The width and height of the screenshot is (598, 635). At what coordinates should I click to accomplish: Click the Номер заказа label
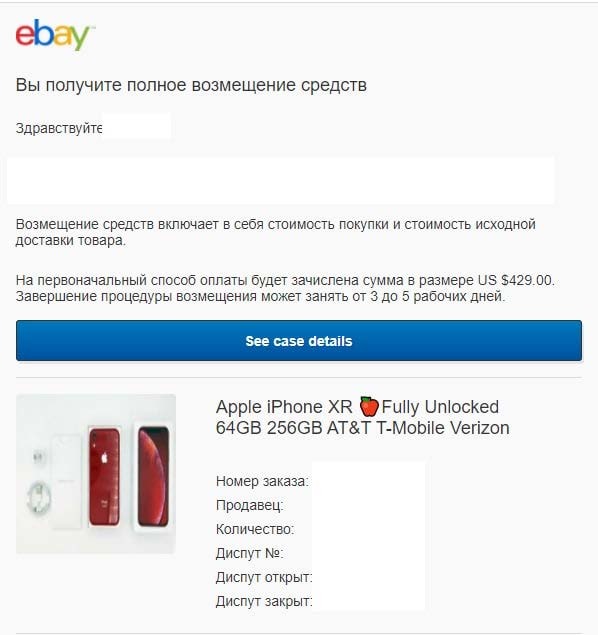coord(262,481)
